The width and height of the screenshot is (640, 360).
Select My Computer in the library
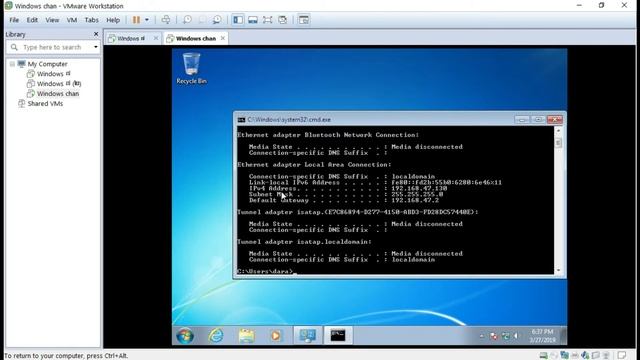(47, 64)
